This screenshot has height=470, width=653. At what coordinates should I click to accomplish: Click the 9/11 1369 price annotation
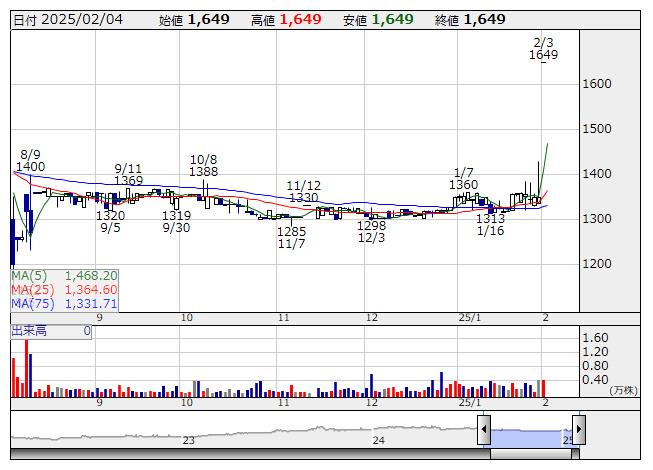point(128,174)
